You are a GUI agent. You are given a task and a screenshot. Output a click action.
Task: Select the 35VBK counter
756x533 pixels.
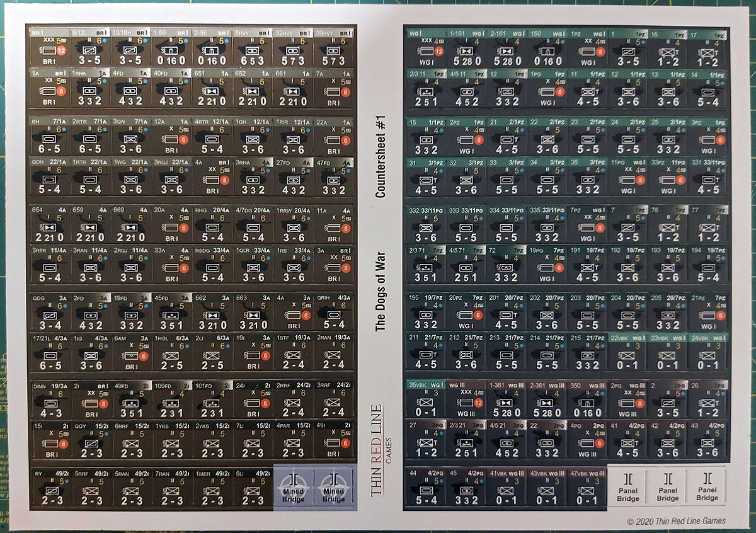[x=426, y=400]
